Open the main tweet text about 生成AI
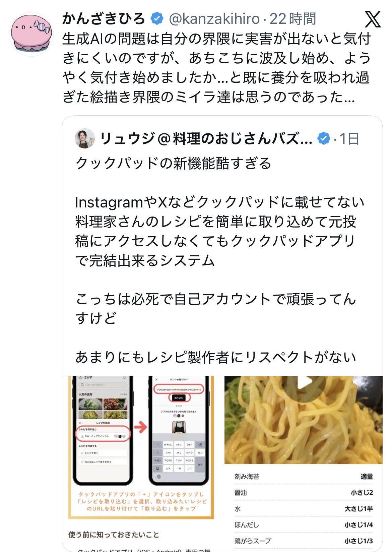 (216, 68)
